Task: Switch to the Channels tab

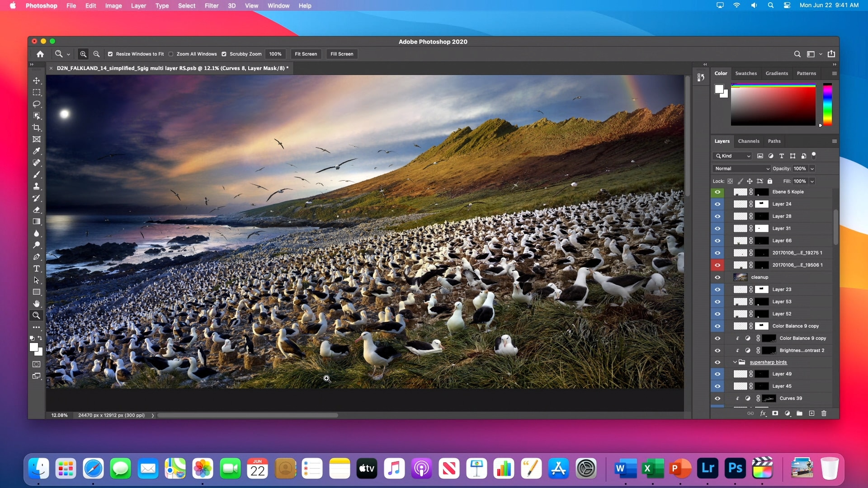Action: pos(749,141)
